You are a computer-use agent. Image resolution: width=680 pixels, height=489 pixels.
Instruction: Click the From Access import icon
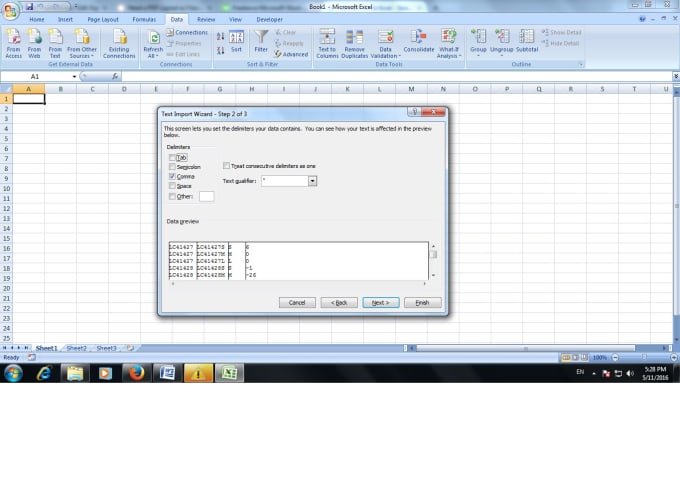(x=13, y=43)
